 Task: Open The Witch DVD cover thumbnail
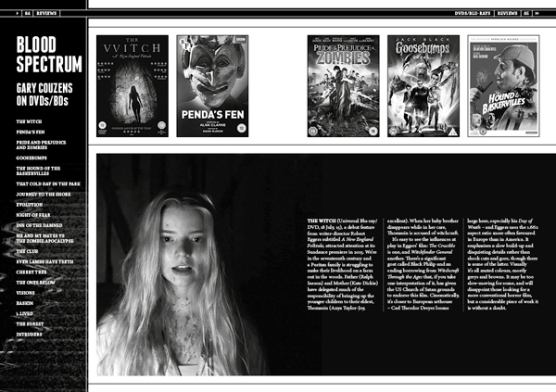133,85
